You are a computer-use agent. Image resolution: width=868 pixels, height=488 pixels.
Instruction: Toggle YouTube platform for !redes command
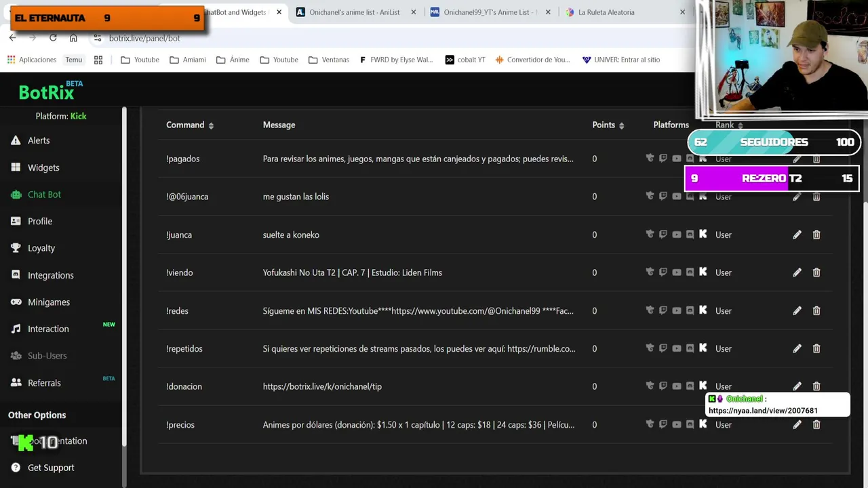(x=677, y=310)
